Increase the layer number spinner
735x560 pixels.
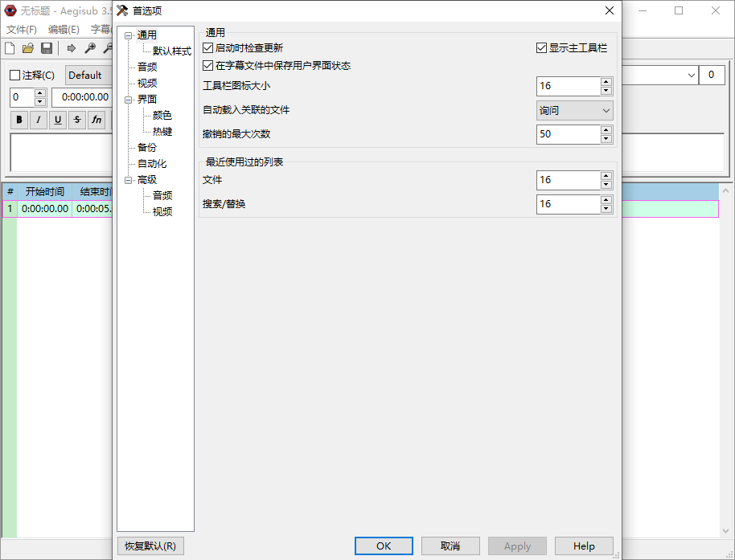click(x=40, y=92)
